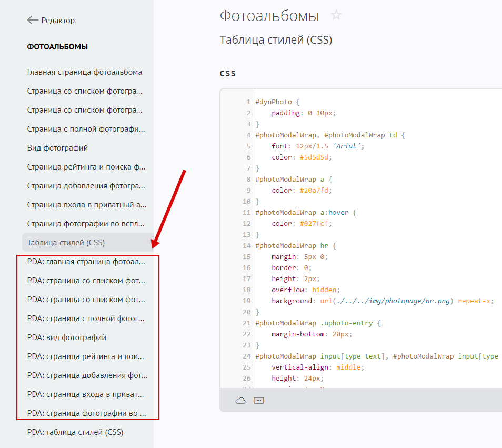Select the active Таблица стилей (CSS) item
This screenshot has height=448, width=502.
click(66, 243)
